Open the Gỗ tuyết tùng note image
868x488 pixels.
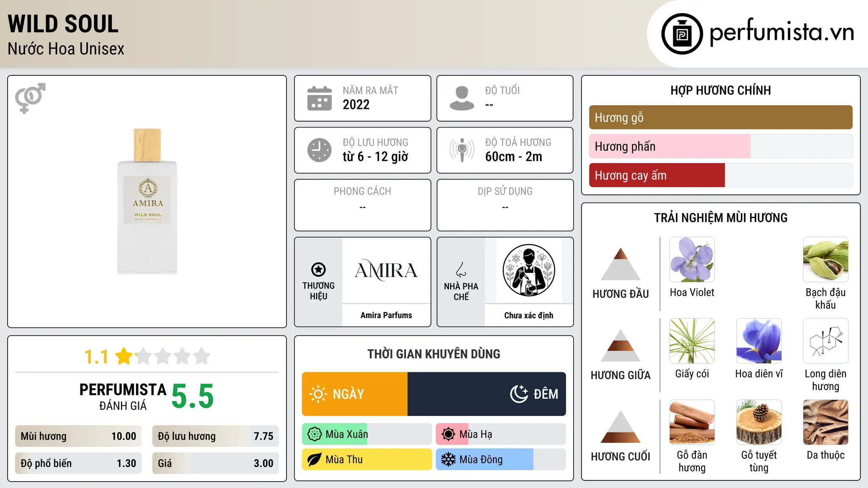coord(759,422)
